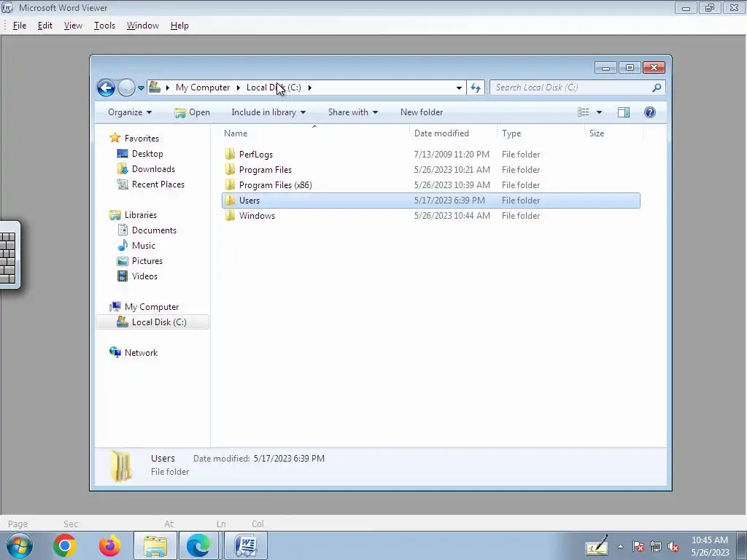Click the muted volume tray icon
Viewport: 747px width, 560px height.
673,547
